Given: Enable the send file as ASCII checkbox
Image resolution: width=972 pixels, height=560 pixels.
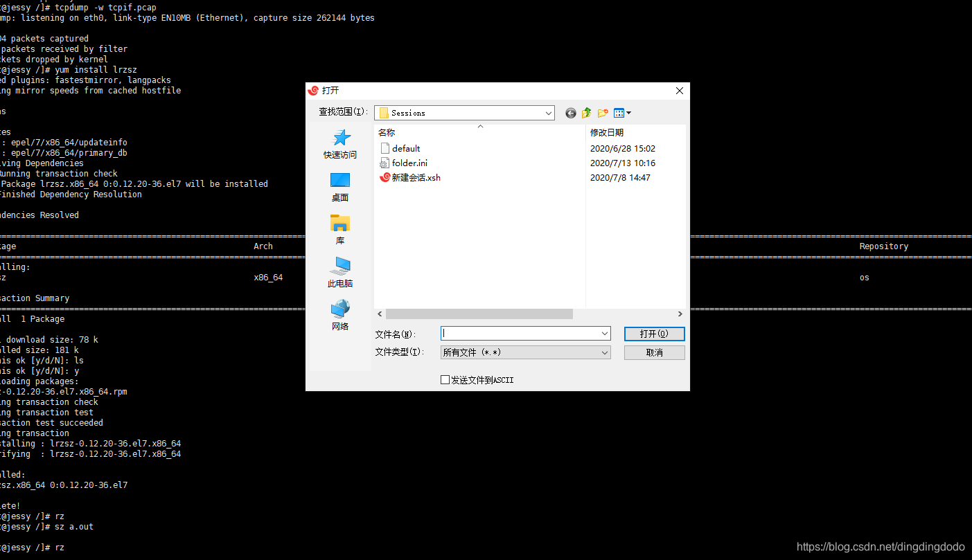Looking at the screenshot, I should coord(445,380).
